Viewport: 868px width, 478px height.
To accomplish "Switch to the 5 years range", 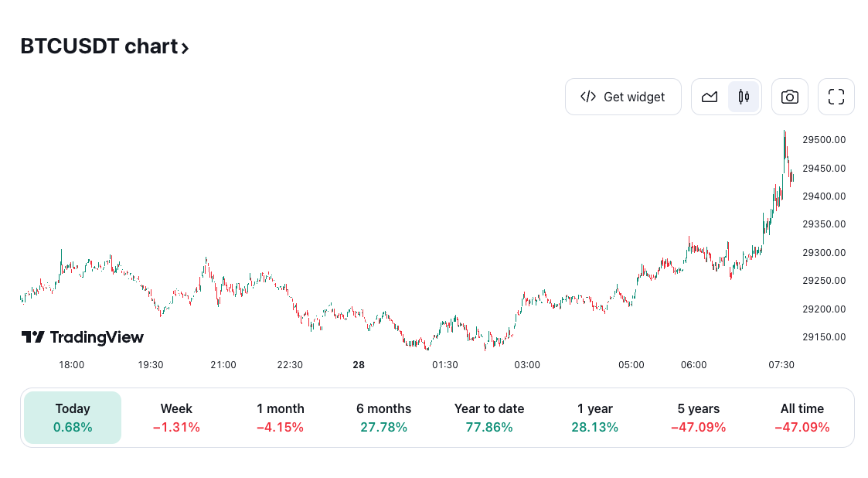I will tap(698, 418).
